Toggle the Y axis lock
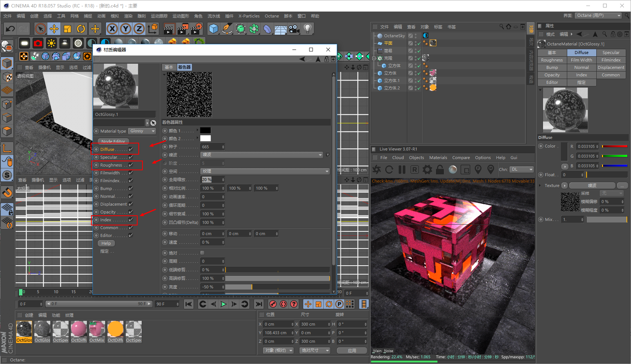Screen dimensions: 631x364 coord(126,29)
